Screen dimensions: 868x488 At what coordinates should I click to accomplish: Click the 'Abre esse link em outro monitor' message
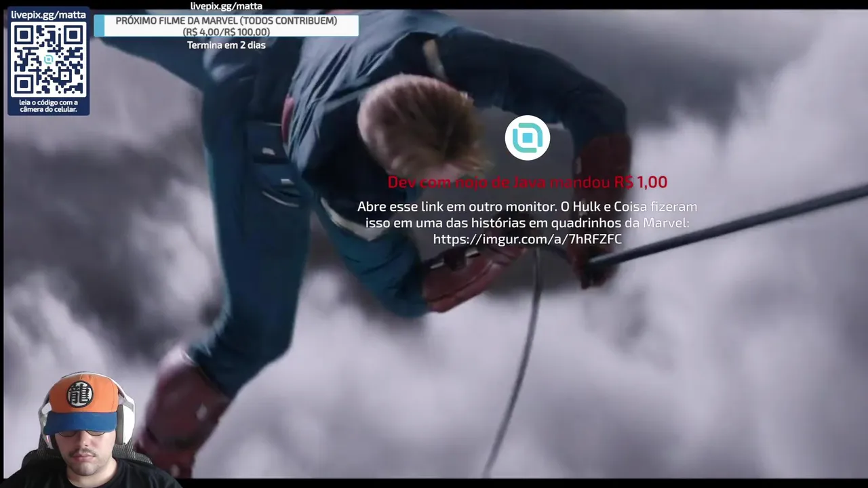(x=528, y=222)
